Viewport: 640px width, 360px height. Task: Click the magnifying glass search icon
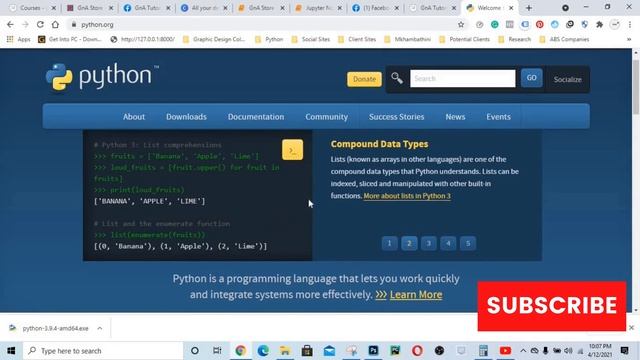396,78
